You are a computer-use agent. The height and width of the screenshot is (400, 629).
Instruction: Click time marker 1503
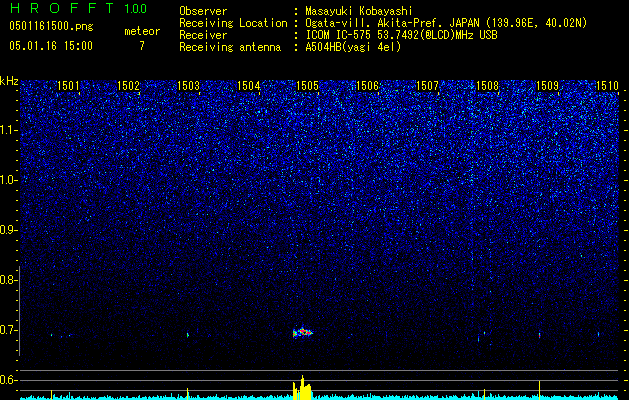coord(189,85)
